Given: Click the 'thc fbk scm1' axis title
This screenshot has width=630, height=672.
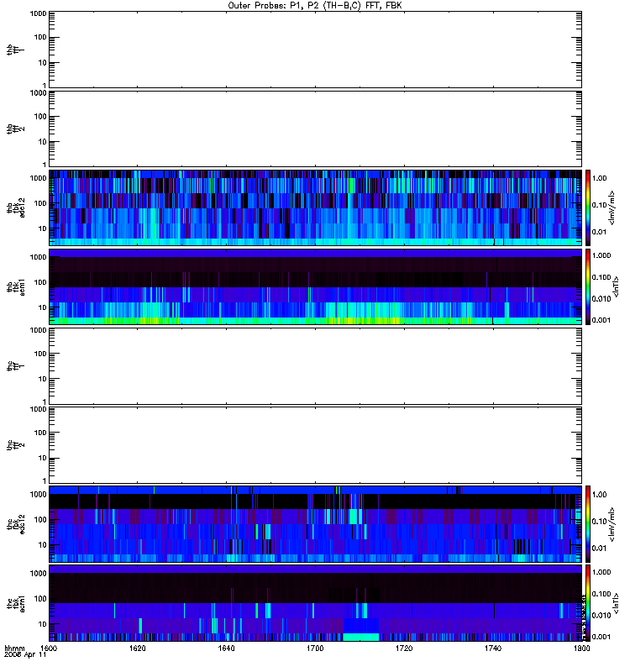Looking at the screenshot, I should pyautogui.click(x=15, y=603).
